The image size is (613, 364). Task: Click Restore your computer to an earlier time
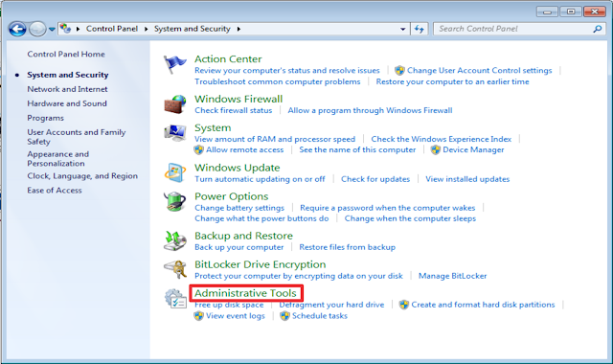pos(452,81)
